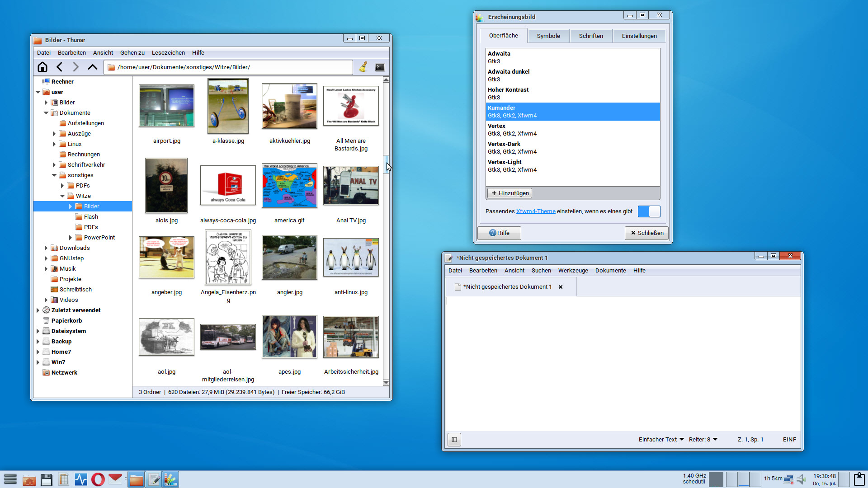Open terminal icon in Thunar toolbar
The width and height of the screenshot is (868, 488).
(x=380, y=67)
